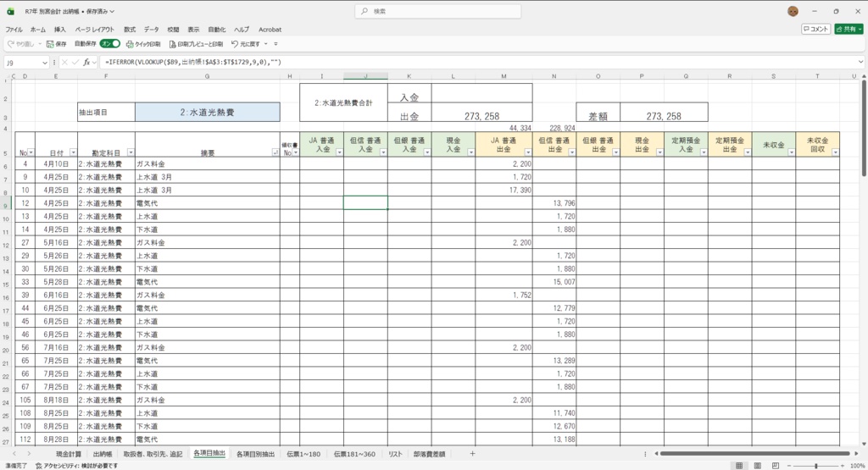Open the 日付 column filter dropdown
Screen dimensions: 868x470
pos(73,152)
